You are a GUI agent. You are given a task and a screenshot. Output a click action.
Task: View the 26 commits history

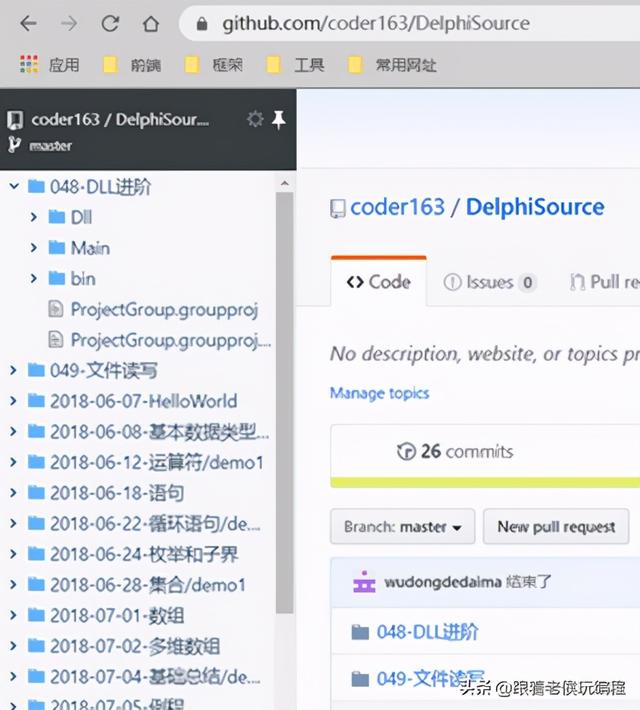pyautogui.click(x=455, y=451)
